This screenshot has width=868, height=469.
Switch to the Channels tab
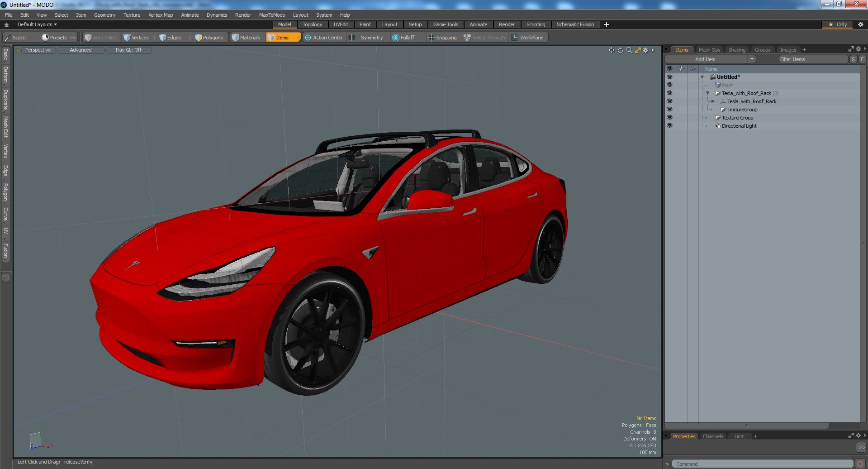point(713,436)
